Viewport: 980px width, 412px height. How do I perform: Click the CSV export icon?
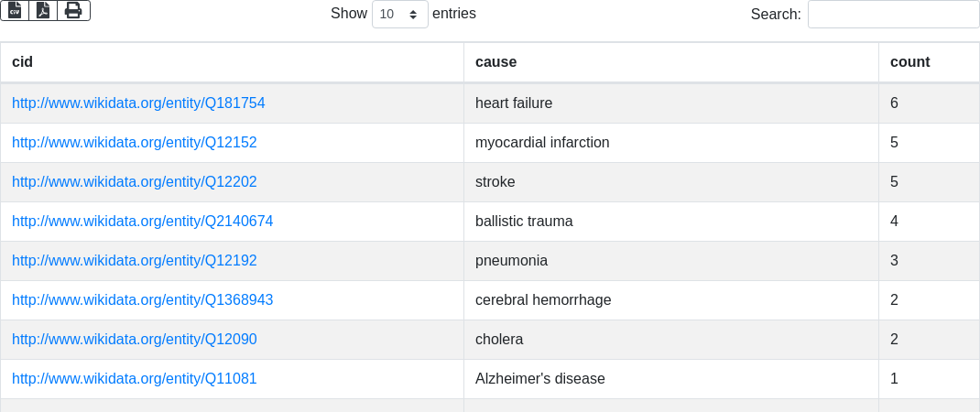[15, 10]
